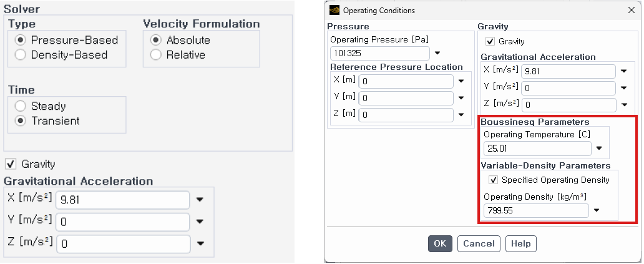The image size is (644, 264).
Task: Select Pressure-Based solver type
Action: pyautogui.click(x=21, y=40)
